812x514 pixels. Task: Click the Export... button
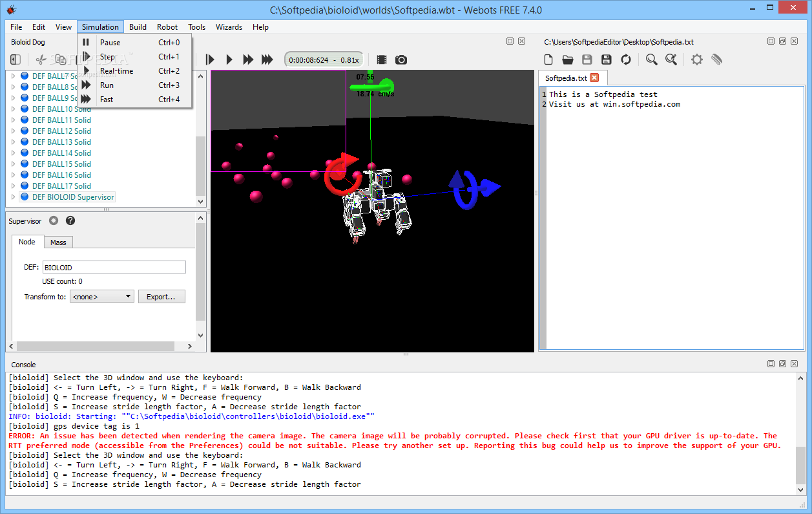(x=161, y=297)
